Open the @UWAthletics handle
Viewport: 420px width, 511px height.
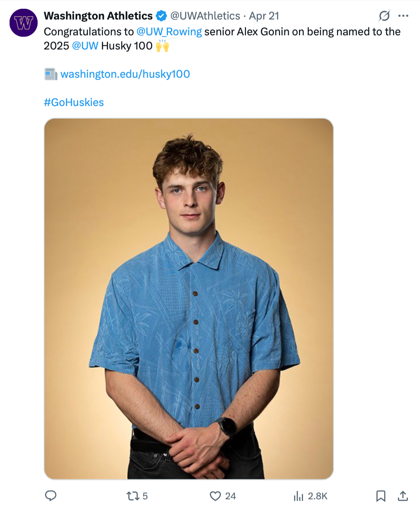(x=205, y=16)
